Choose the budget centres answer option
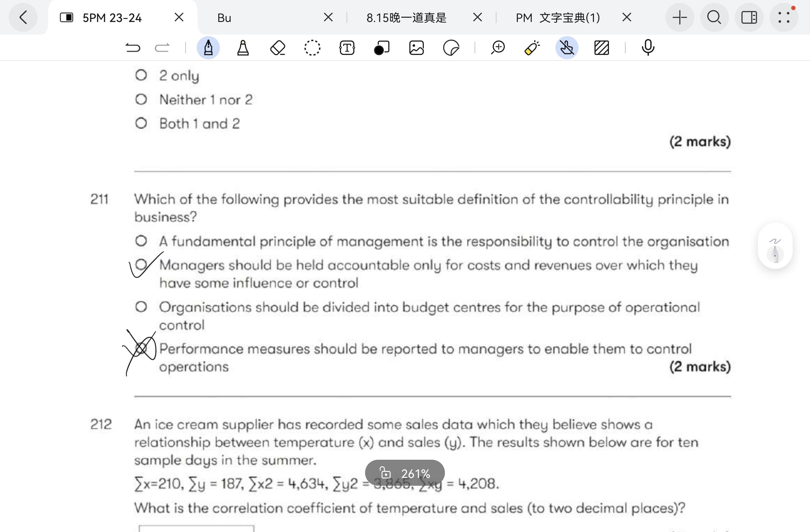The height and width of the screenshot is (532, 810). [141, 307]
